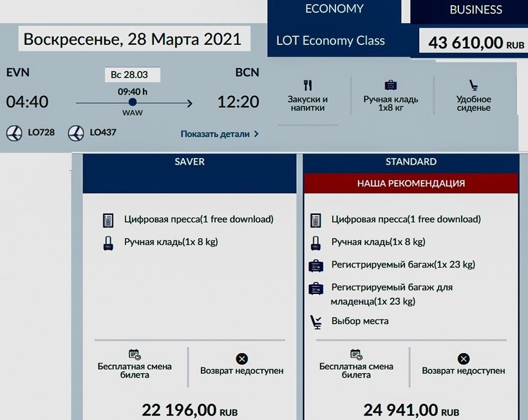The image size is (528, 420).
Task: Select the STANDARD fare header
Action: [x=411, y=162]
